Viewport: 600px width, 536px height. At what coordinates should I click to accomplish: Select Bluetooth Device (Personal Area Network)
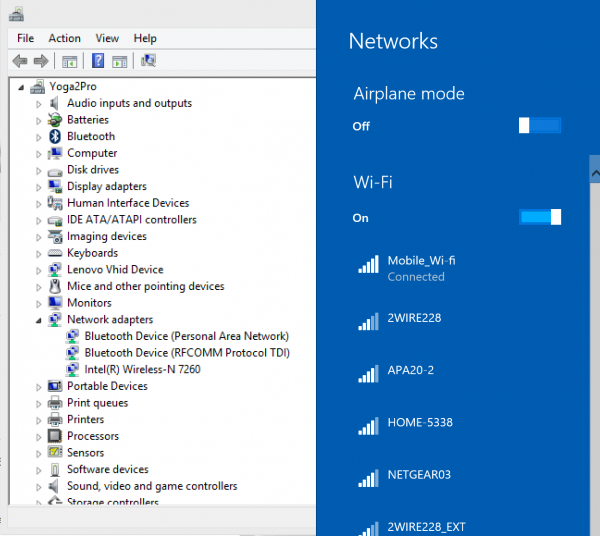[x=186, y=336]
